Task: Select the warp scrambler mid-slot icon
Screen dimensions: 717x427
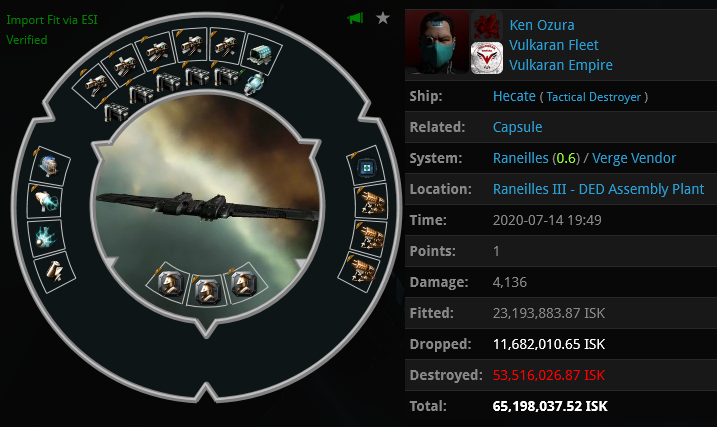Action: pyautogui.click(x=46, y=238)
